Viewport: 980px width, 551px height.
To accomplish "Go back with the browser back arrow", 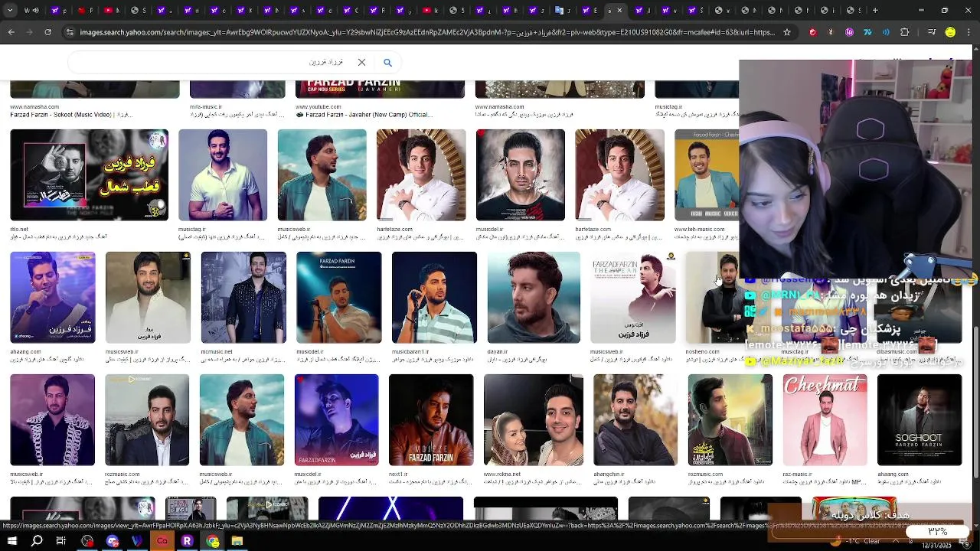I will click(11, 32).
